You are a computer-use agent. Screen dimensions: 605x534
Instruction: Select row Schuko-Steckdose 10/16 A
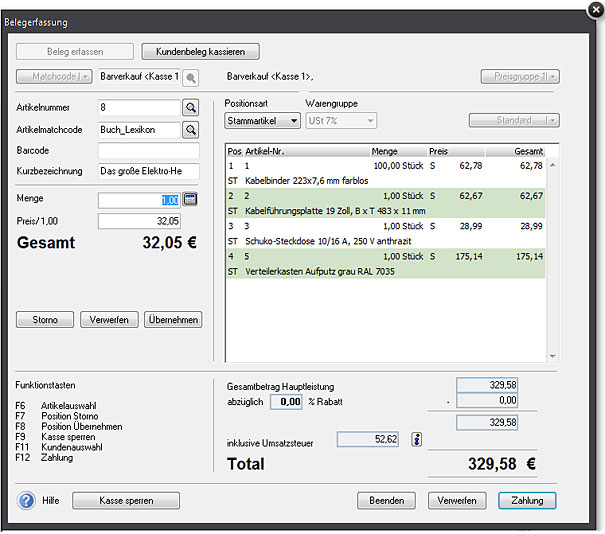(385, 233)
